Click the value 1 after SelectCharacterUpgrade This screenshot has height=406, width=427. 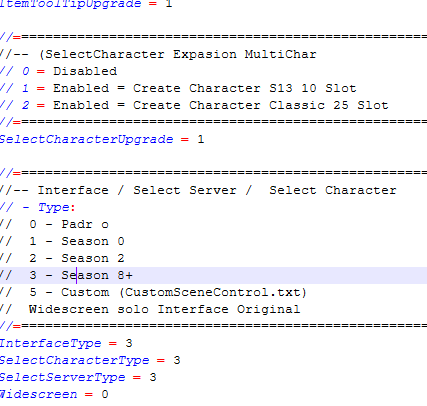coord(200,139)
